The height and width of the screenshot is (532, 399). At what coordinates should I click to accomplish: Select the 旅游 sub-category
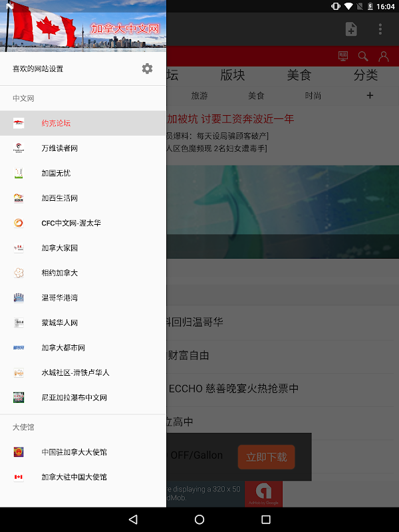click(199, 96)
